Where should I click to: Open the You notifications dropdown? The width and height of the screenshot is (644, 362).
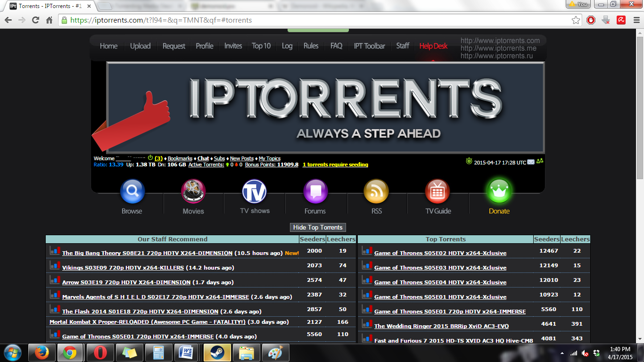[x=578, y=4]
